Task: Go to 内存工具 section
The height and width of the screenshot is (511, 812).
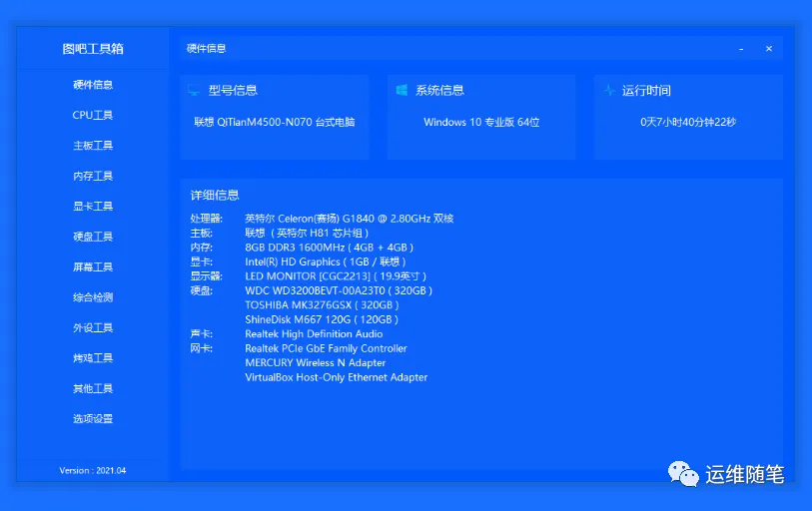Action: tap(93, 176)
